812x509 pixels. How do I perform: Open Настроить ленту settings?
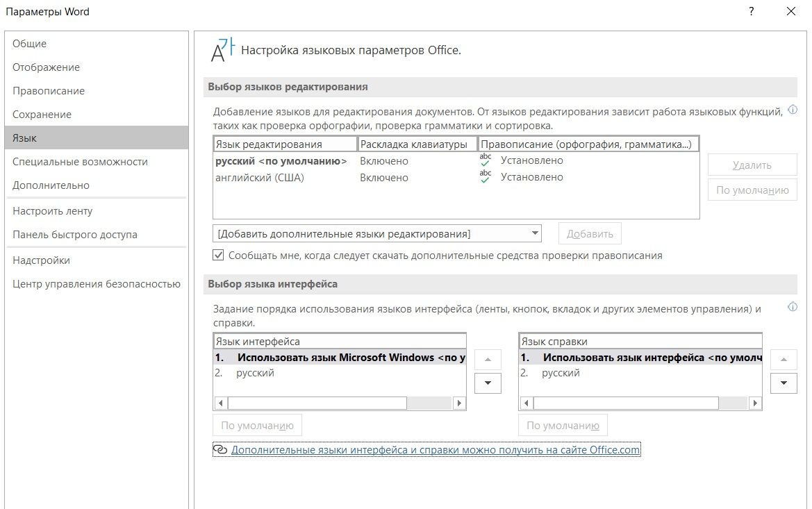pyautogui.click(x=53, y=211)
